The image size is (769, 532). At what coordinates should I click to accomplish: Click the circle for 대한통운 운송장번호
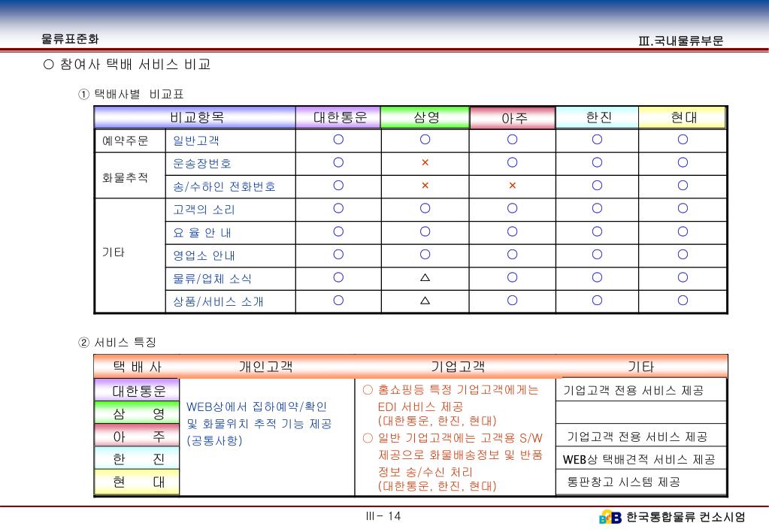click(x=338, y=162)
